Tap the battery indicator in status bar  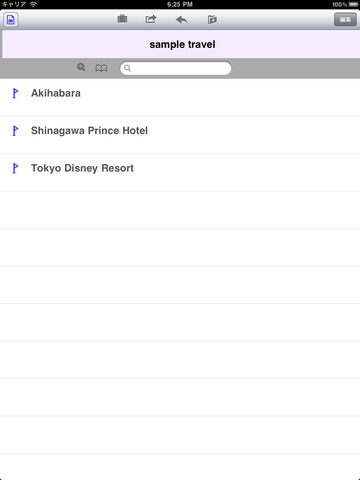[x=354, y=4]
